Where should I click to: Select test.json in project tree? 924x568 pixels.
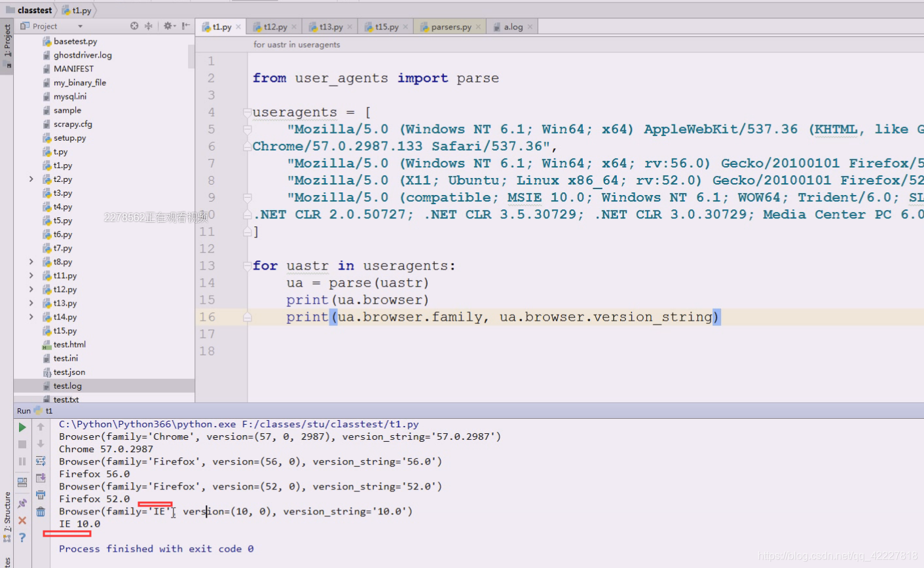coord(69,372)
